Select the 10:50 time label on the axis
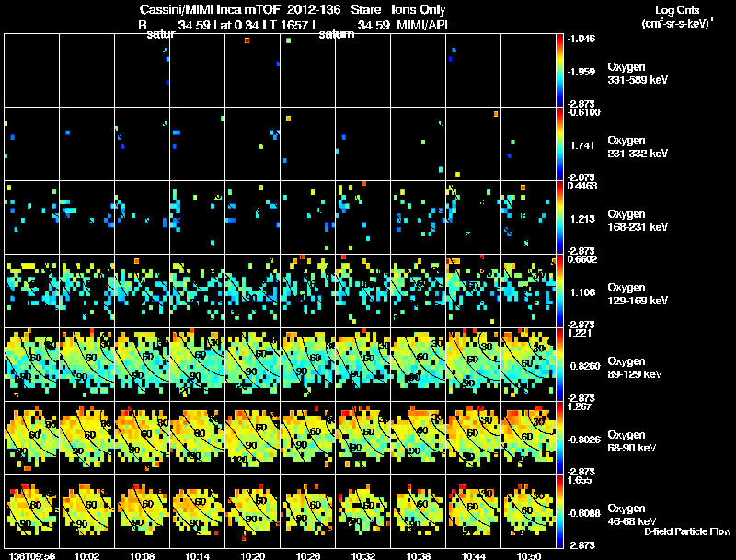The height and width of the screenshot is (560, 736). [528, 555]
